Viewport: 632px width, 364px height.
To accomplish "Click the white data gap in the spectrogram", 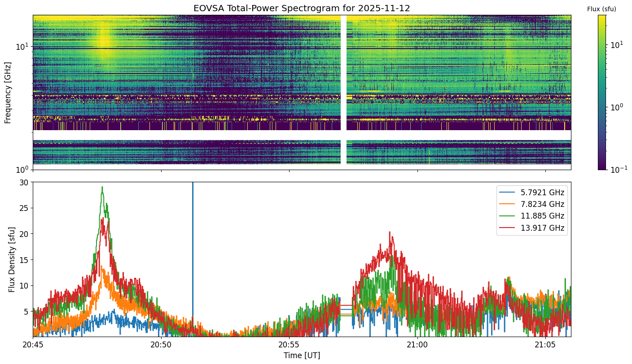I will pyautogui.click(x=343, y=90).
